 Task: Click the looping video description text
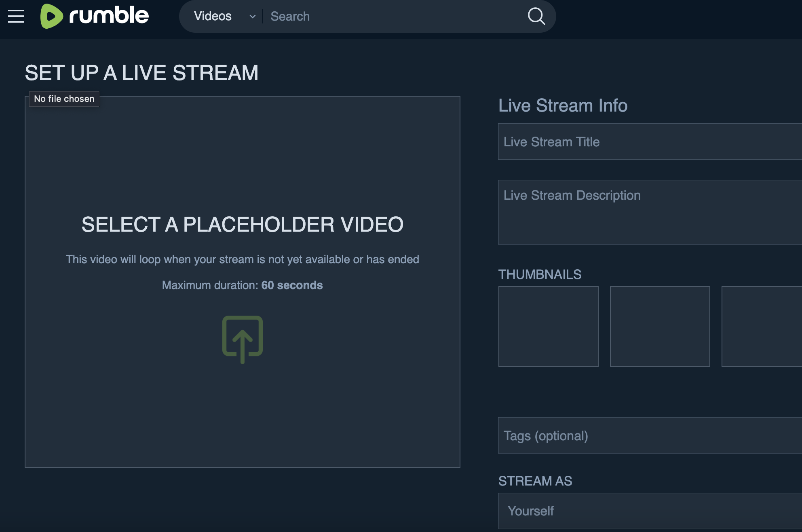coord(243,260)
